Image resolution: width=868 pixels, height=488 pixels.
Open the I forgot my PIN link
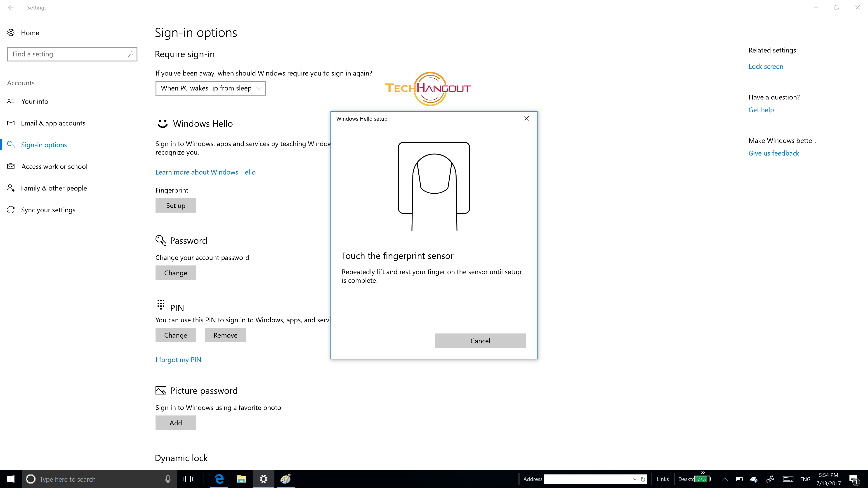(178, 360)
